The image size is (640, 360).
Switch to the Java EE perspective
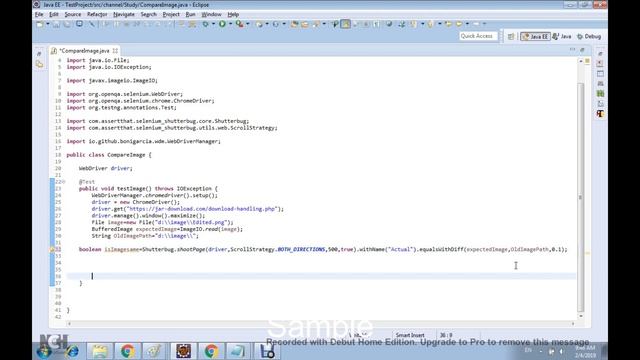(535, 36)
